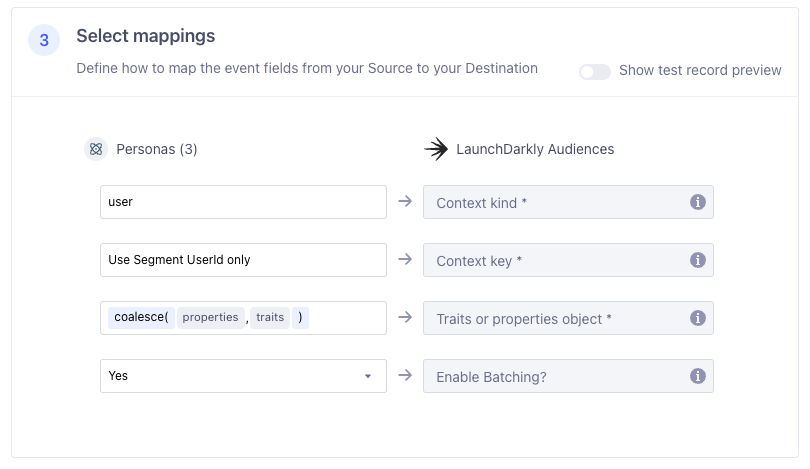Click the Personas (3) label
This screenshot has width=810, height=469.
(157, 149)
